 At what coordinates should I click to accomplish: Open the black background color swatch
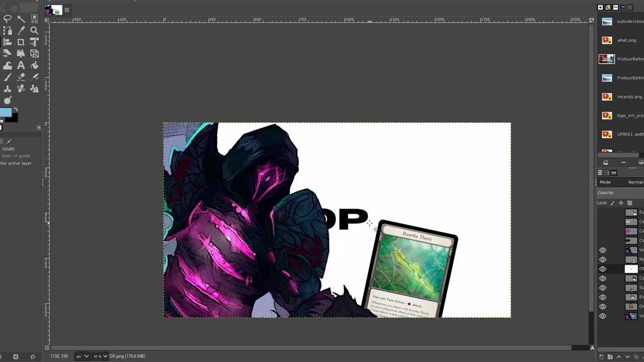pyautogui.click(x=14, y=118)
